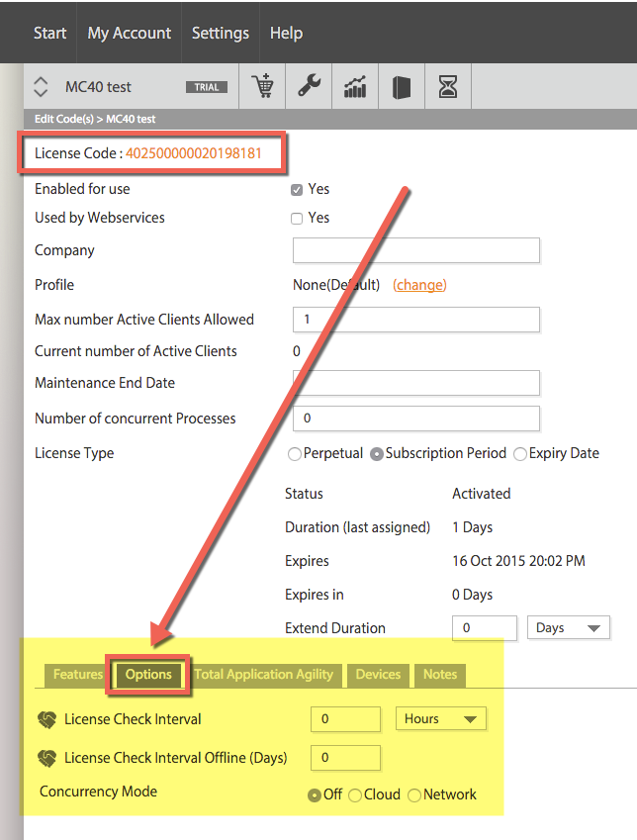The width and height of the screenshot is (637, 840).
Task: Click handshake icon beside License Check Interval
Action: tap(47, 719)
